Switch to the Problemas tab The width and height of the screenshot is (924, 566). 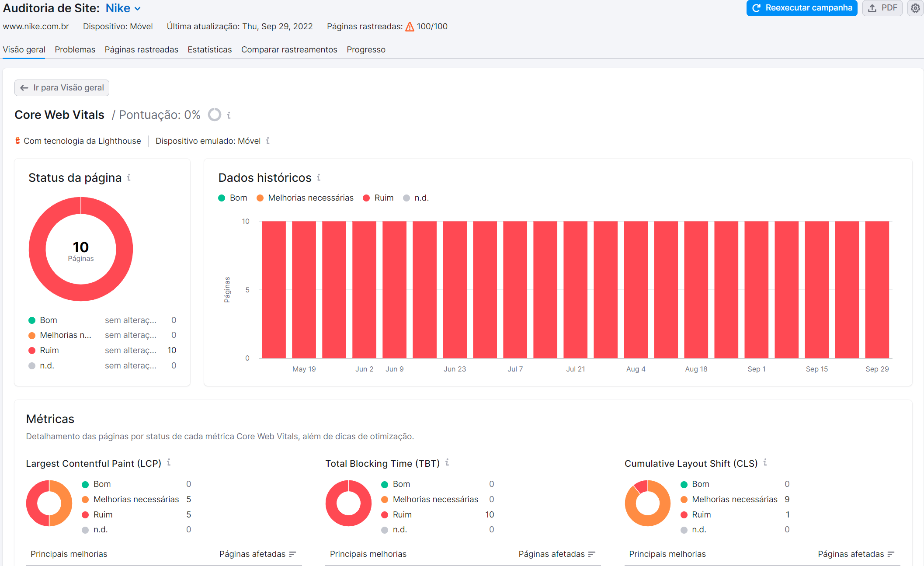(75, 49)
